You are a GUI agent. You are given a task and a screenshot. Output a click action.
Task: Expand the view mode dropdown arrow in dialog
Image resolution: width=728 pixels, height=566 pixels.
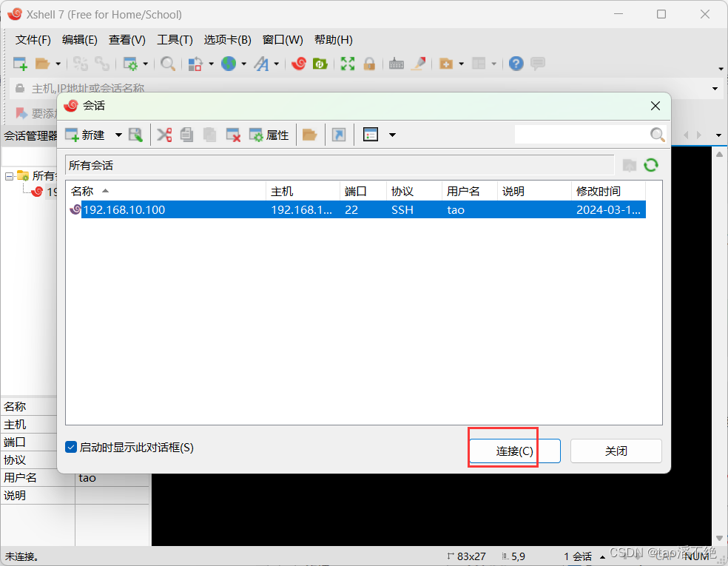(x=392, y=135)
